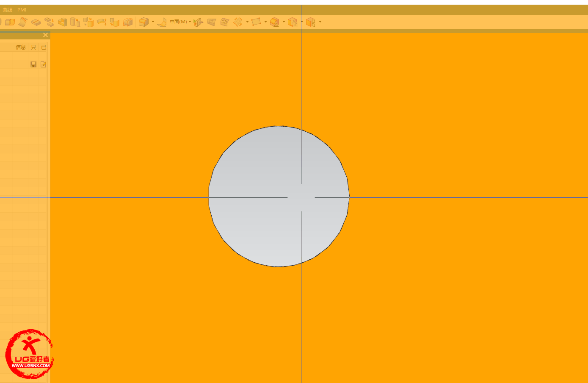
Task: Click the curved swept sheet icon
Action: [23, 22]
